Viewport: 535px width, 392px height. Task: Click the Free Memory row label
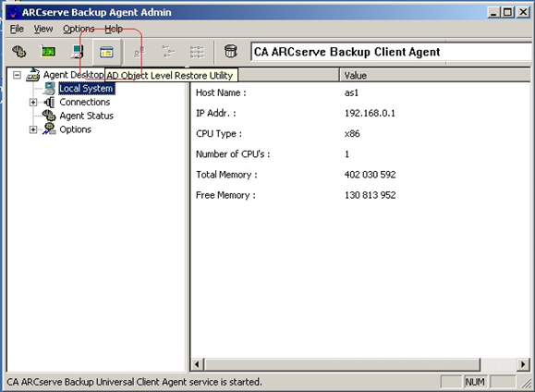(x=225, y=195)
